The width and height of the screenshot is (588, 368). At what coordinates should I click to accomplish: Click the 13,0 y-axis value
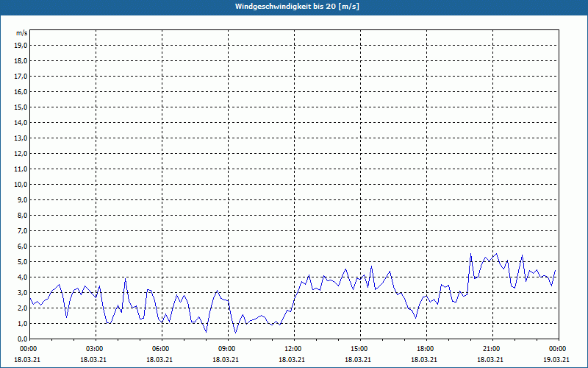click(21, 138)
